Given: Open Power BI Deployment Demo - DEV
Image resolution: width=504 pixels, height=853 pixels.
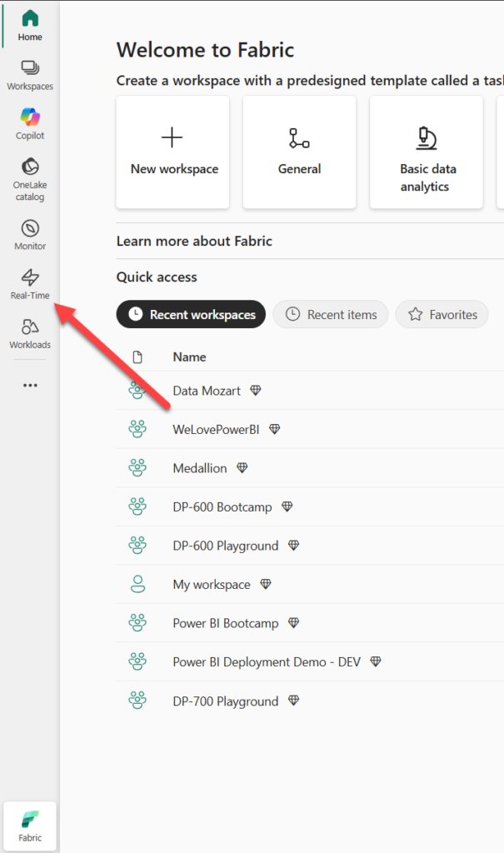Looking at the screenshot, I should coord(266,662).
